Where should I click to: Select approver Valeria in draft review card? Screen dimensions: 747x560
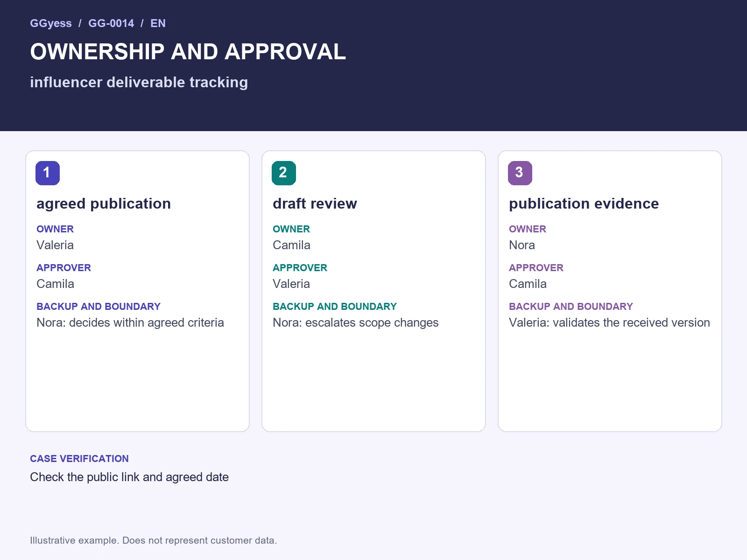tap(291, 284)
